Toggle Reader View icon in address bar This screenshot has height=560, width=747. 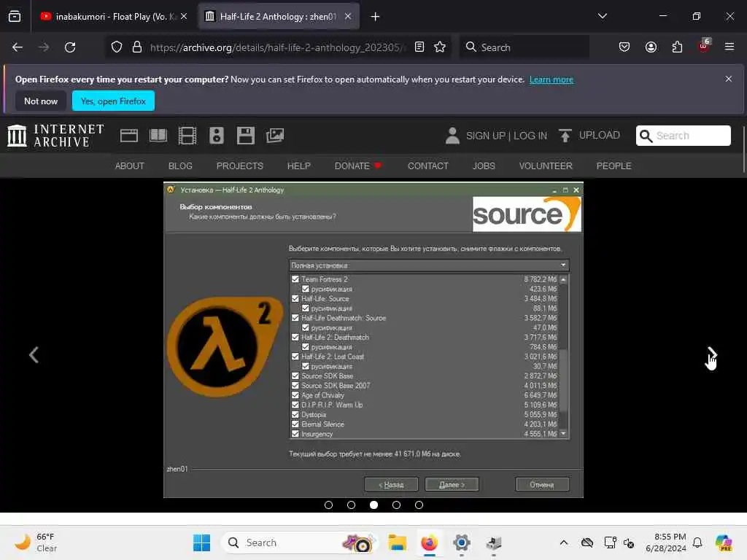point(419,47)
